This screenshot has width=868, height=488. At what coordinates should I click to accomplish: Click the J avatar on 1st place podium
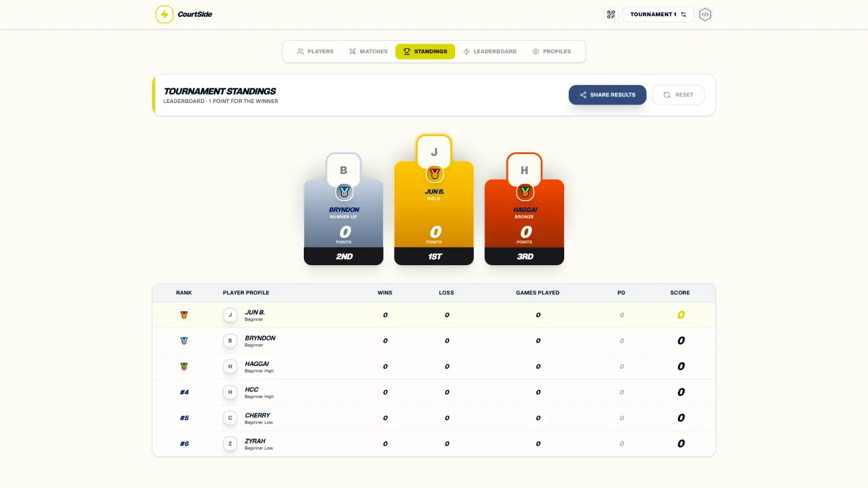pos(434,152)
